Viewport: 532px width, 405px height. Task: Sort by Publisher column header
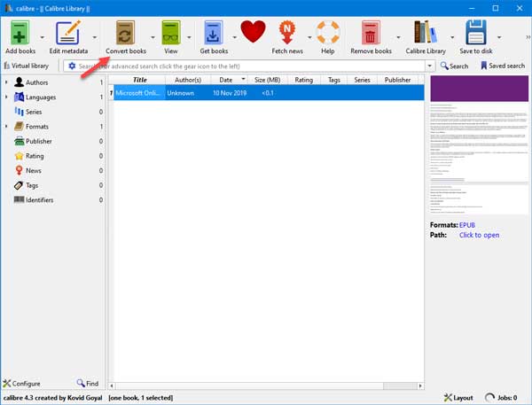point(397,80)
